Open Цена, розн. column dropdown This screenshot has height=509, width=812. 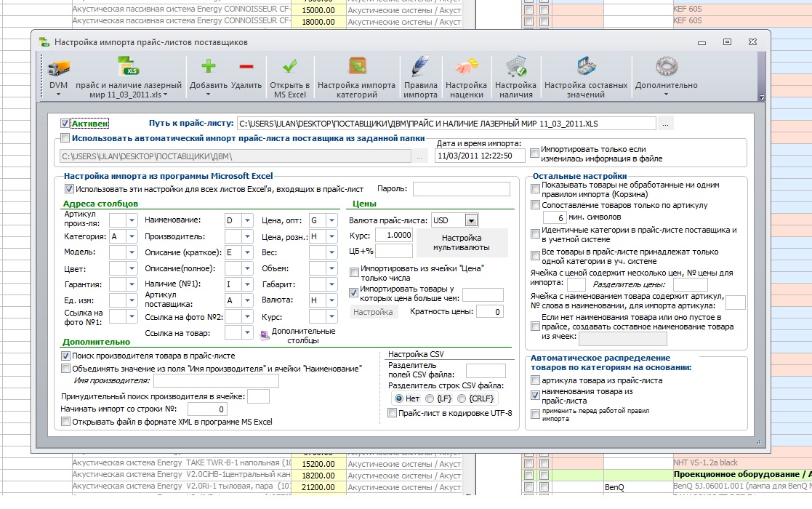click(x=331, y=236)
